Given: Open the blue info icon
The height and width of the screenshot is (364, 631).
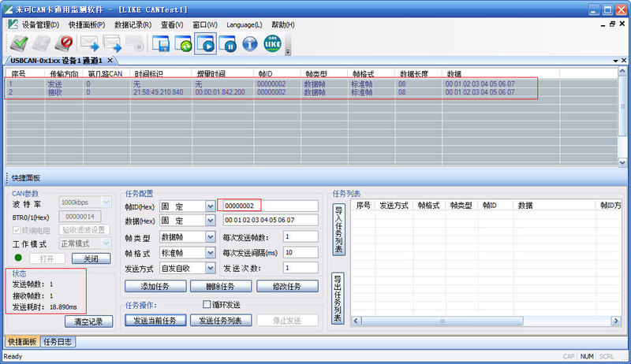Looking at the screenshot, I should [250, 43].
